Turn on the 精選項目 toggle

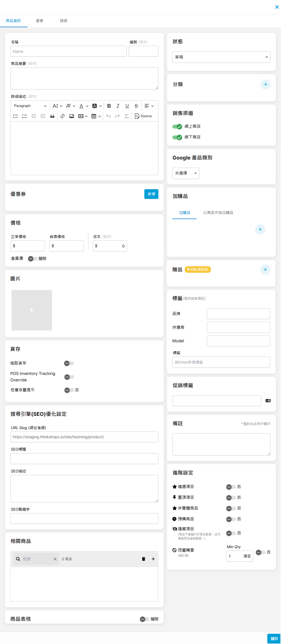pyautogui.click(x=231, y=487)
